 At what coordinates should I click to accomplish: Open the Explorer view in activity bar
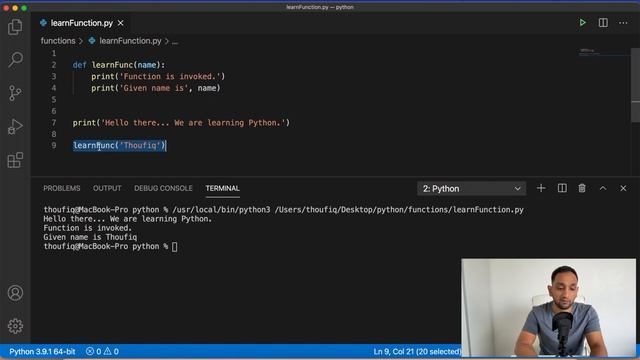coord(15,27)
